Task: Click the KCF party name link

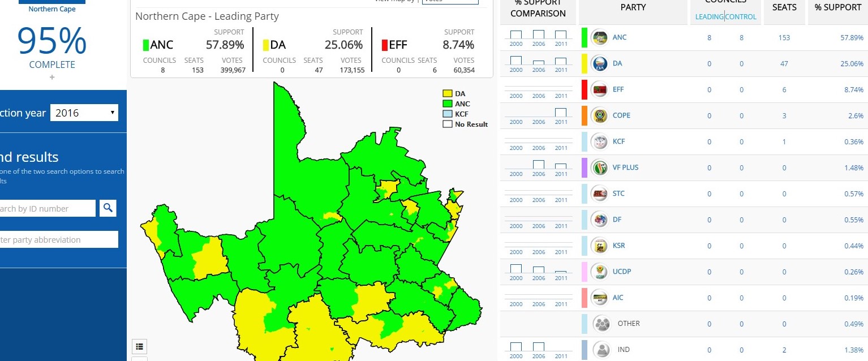Action: coord(618,141)
